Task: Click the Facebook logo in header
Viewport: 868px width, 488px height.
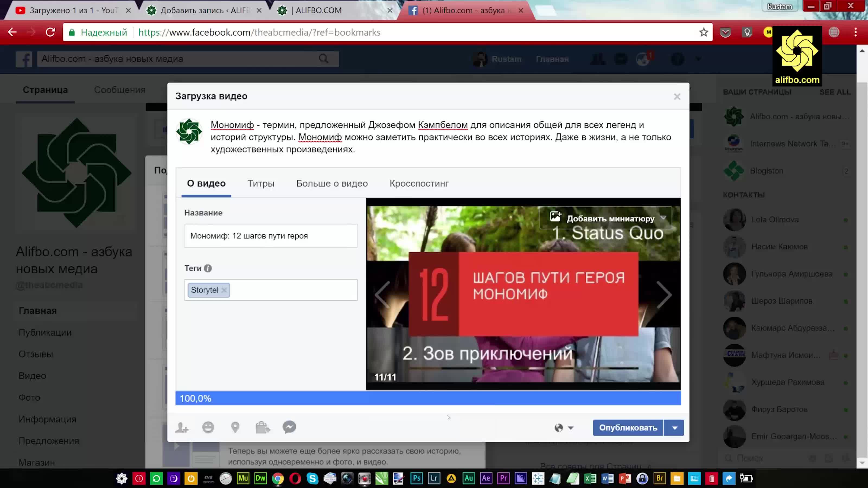Action: (x=24, y=59)
